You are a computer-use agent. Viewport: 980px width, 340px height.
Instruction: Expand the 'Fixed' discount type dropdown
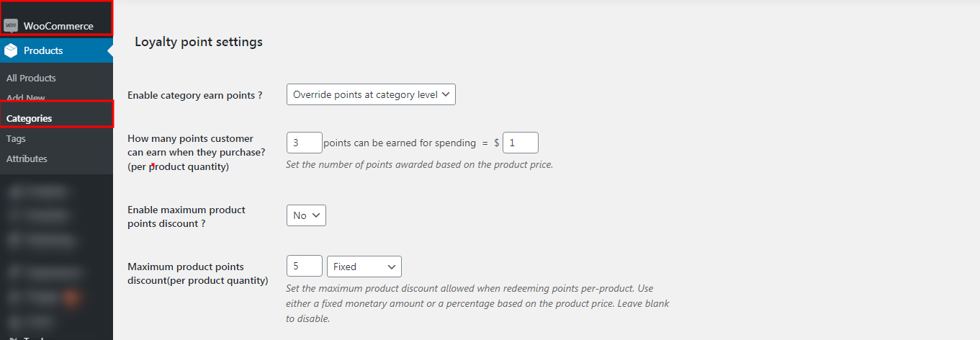[364, 267]
